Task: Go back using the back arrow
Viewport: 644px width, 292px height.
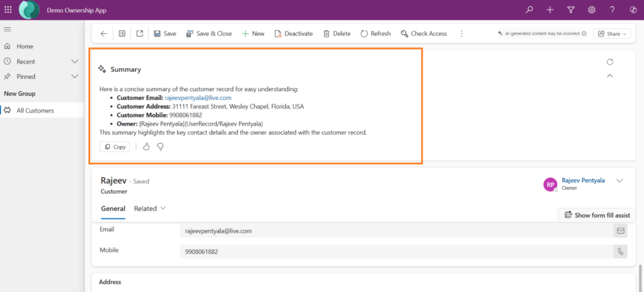Action: click(103, 34)
